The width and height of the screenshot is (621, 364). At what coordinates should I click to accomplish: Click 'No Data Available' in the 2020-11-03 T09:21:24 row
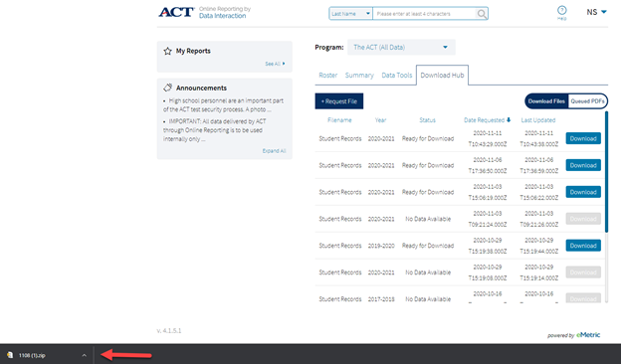[x=428, y=219]
